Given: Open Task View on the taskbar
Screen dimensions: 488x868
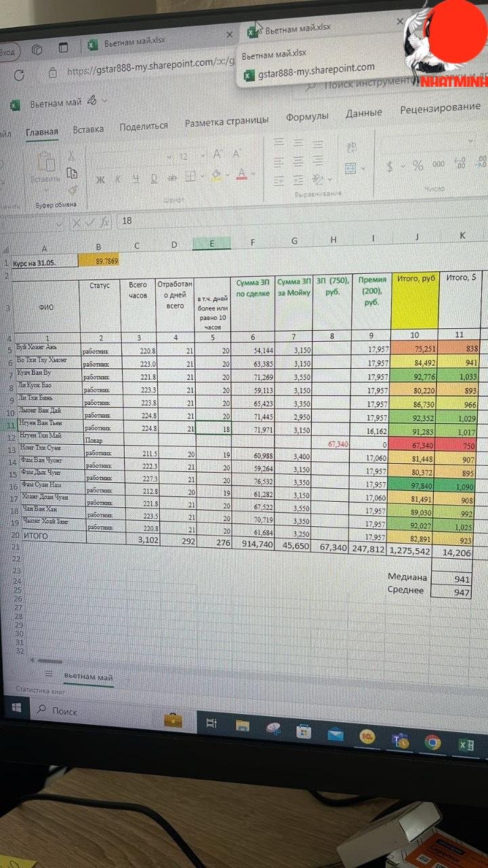Looking at the screenshot, I should click(211, 723).
